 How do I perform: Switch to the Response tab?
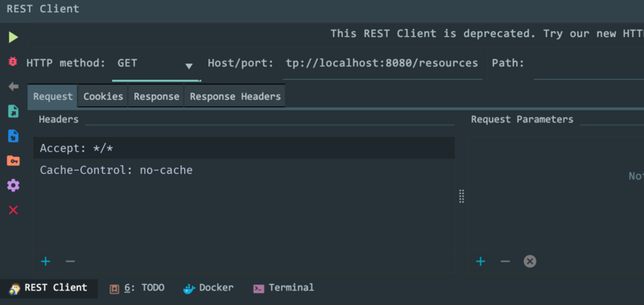(x=156, y=97)
